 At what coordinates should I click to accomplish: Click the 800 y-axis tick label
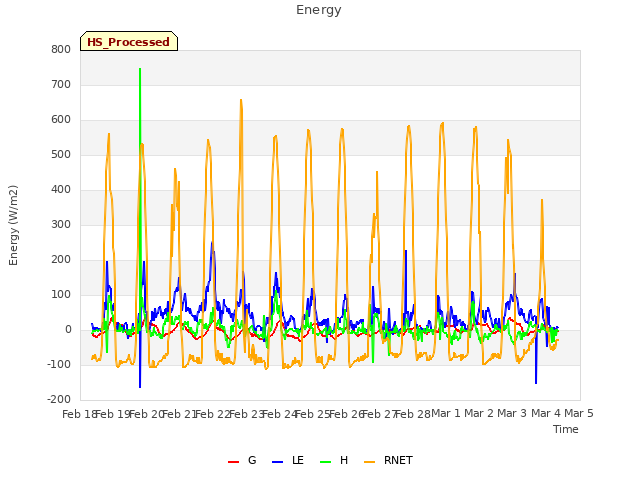pyautogui.click(x=61, y=49)
